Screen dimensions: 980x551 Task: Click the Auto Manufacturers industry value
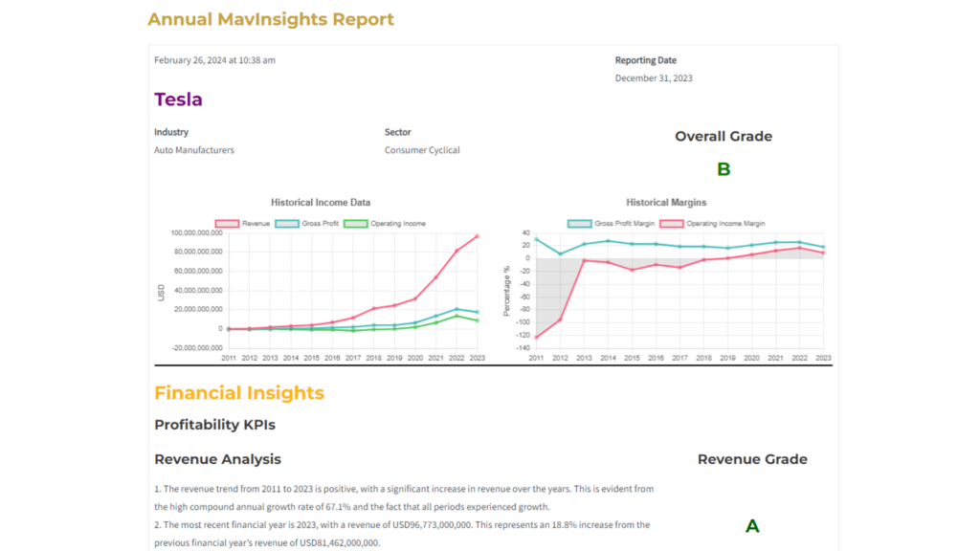pos(194,150)
